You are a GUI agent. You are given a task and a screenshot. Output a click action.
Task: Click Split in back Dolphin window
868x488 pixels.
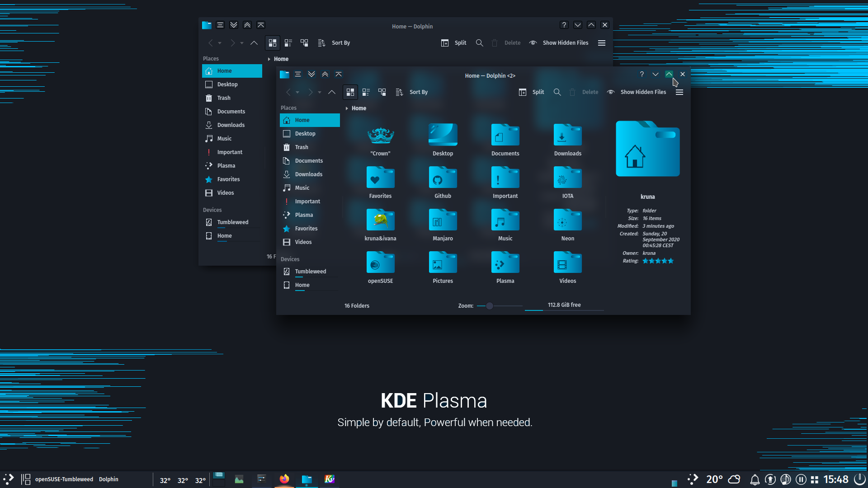click(454, 43)
